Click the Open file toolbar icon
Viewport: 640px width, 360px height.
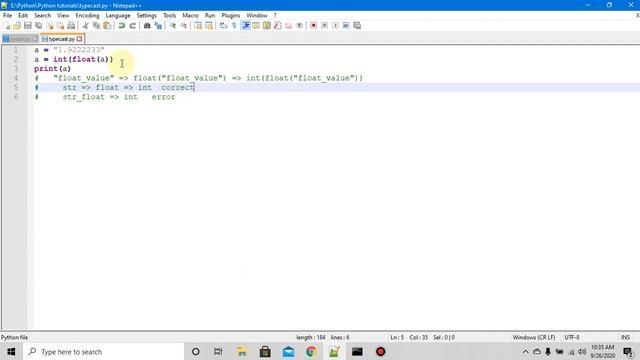[x=17, y=26]
